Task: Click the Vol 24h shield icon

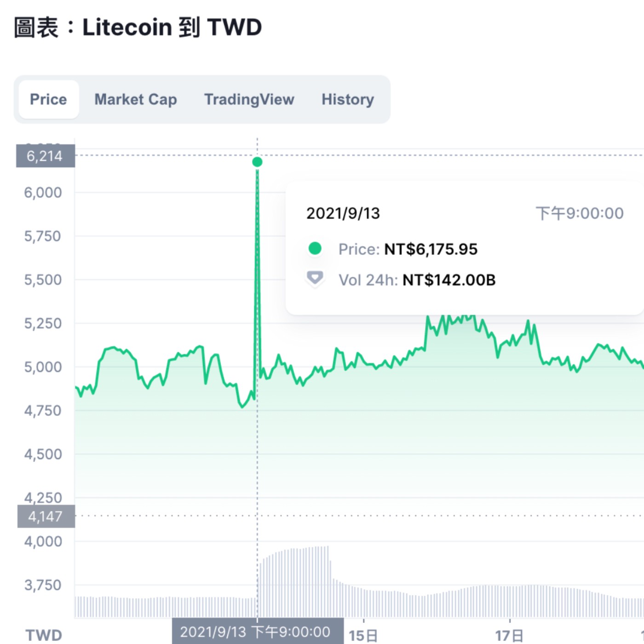Action: 315,278
